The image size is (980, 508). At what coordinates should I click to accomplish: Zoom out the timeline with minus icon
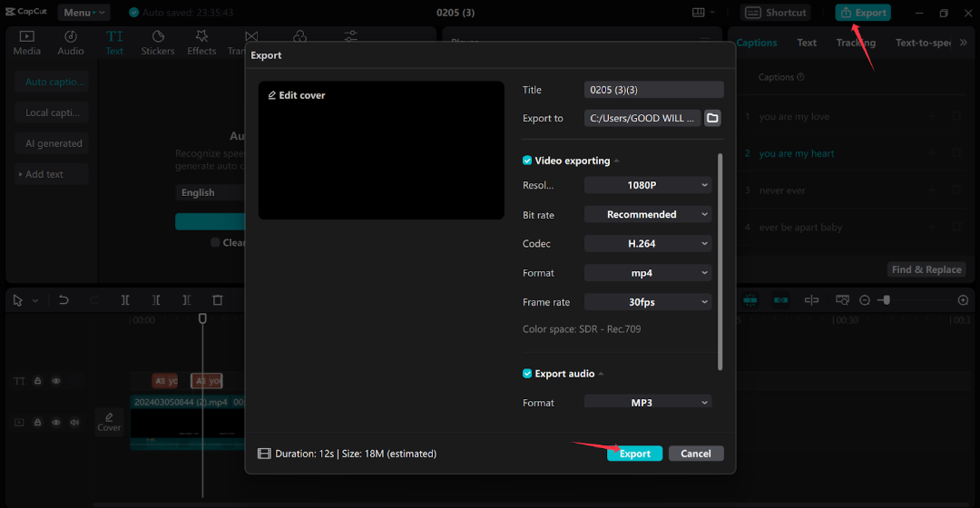pyautogui.click(x=865, y=300)
